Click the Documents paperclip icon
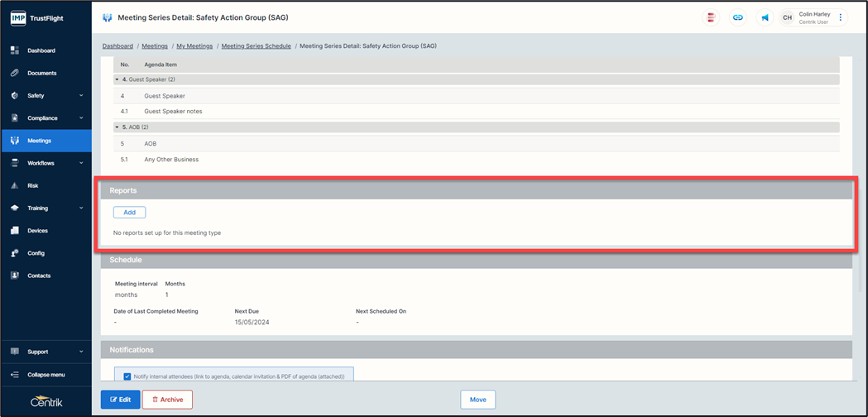868x417 pixels. click(15, 73)
